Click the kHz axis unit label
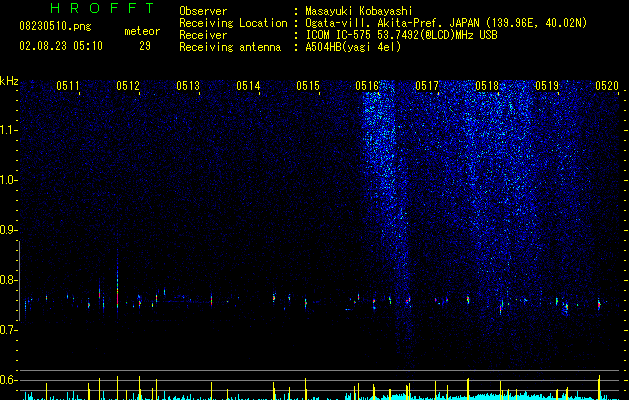The image size is (629, 400). 9,81
